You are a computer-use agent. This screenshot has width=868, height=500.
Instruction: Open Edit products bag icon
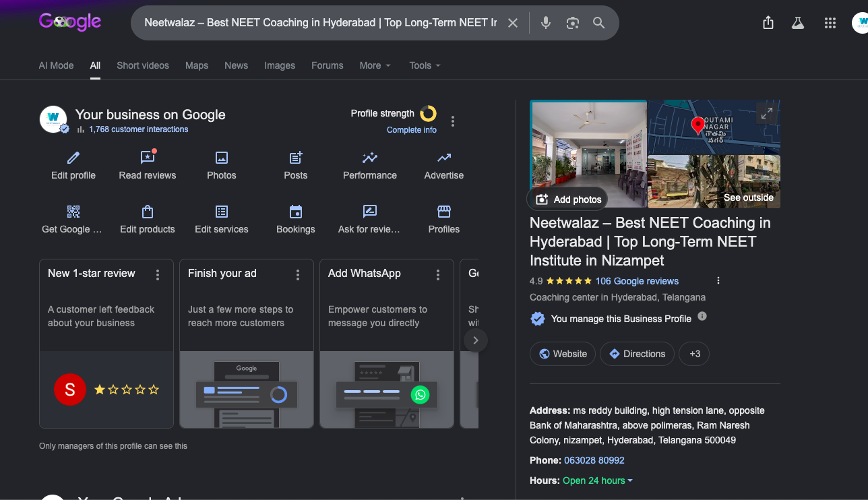click(x=148, y=212)
